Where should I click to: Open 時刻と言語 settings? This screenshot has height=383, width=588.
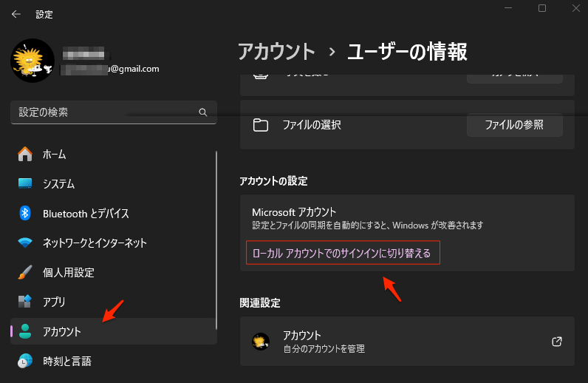coord(114,361)
